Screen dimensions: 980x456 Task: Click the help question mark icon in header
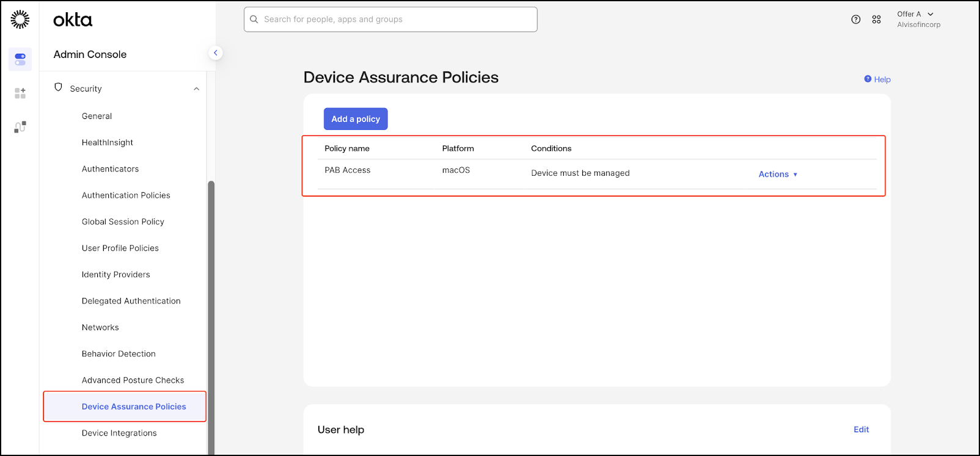pyautogui.click(x=855, y=20)
